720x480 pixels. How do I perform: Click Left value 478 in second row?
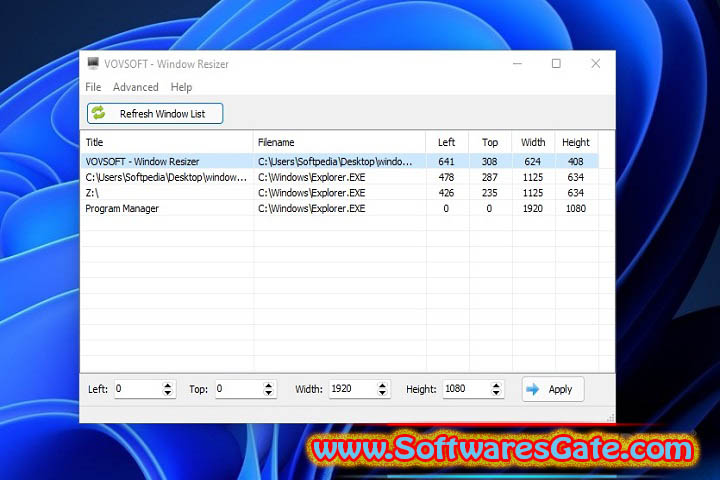pos(446,177)
